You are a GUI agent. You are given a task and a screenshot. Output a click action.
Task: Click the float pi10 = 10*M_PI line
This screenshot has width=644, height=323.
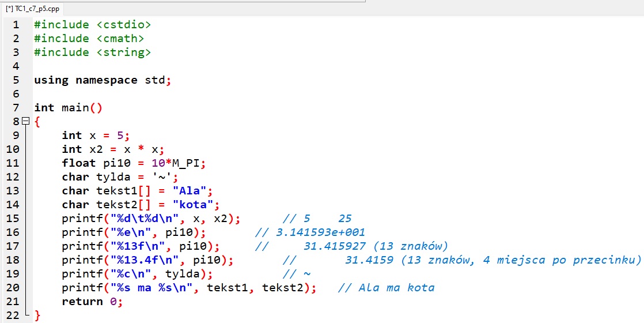click(134, 163)
